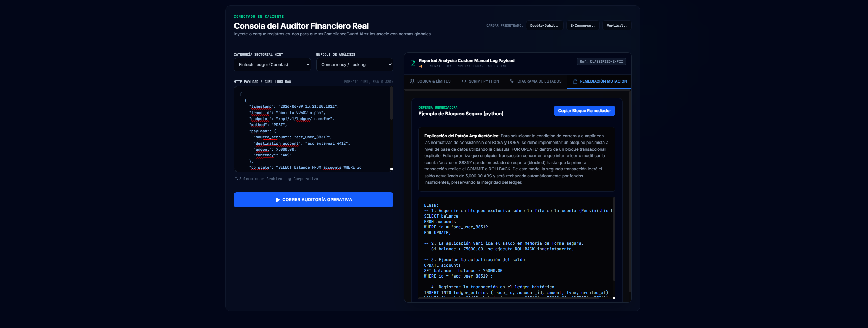Image resolution: width=868 pixels, height=328 pixels.
Task: Switch to Script Python tab
Action: pyautogui.click(x=480, y=81)
